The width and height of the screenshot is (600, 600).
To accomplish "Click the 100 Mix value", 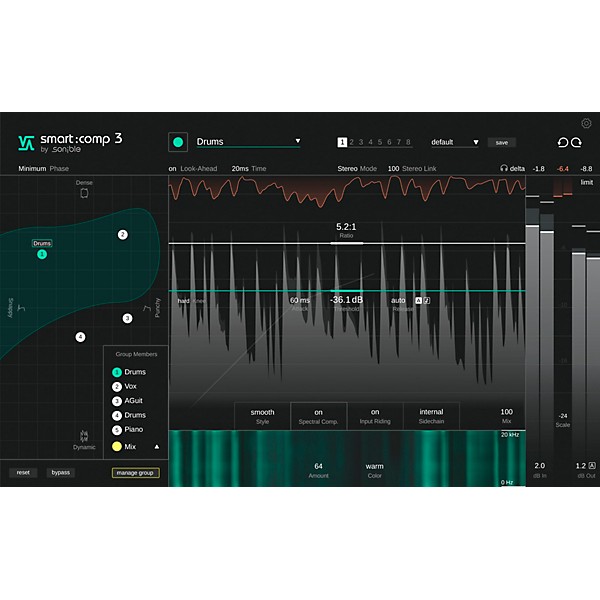I will [506, 412].
